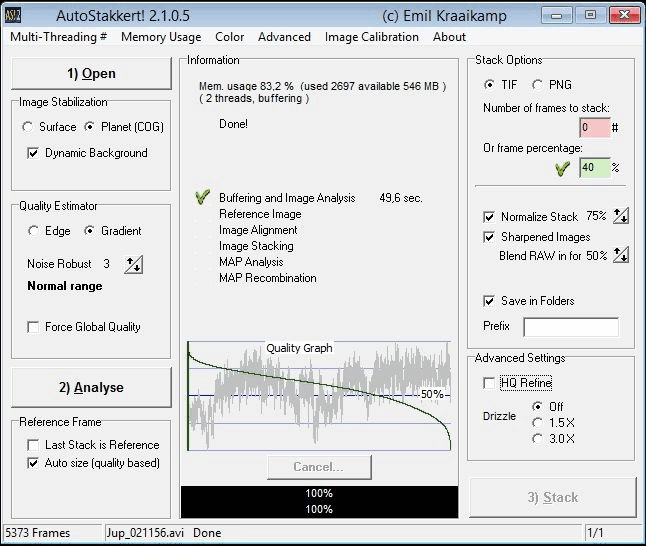This screenshot has width=646, height=546.
Task: Click the AutoStakkert app icon in title bar
Action: [x=13, y=16]
